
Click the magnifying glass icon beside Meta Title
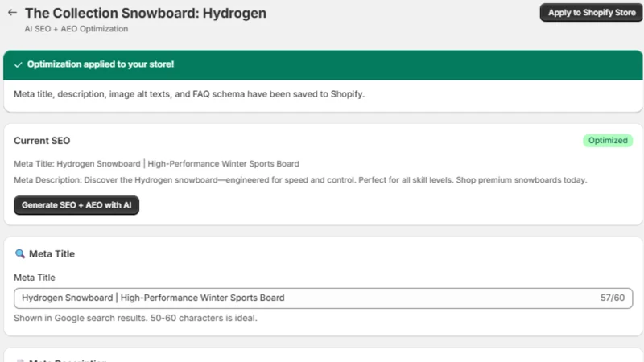point(19,253)
